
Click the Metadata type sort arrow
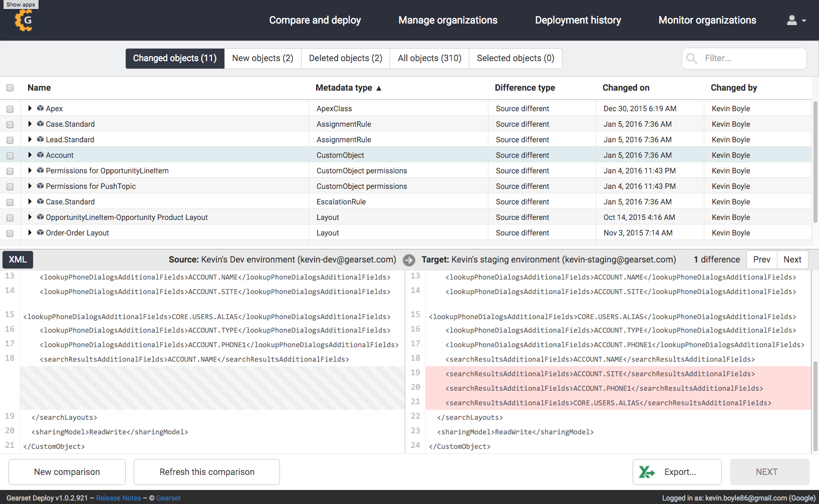click(x=379, y=88)
